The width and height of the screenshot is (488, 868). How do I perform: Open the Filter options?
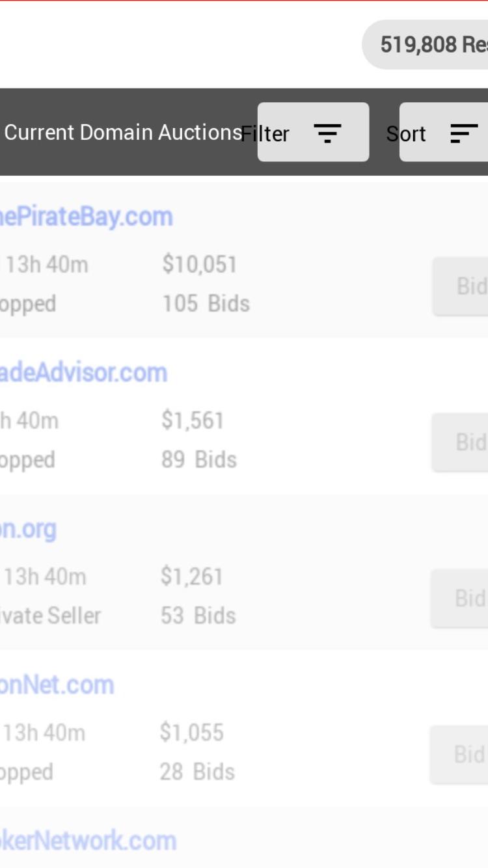(x=313, y=132)
